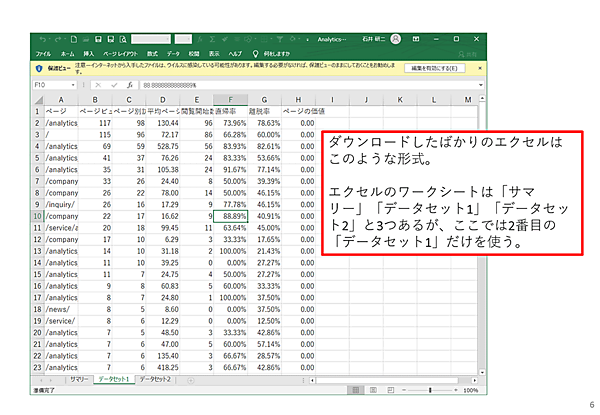Switch to the サマリー sheet tab
Screen dimensions: 600x415
(79, 381)
